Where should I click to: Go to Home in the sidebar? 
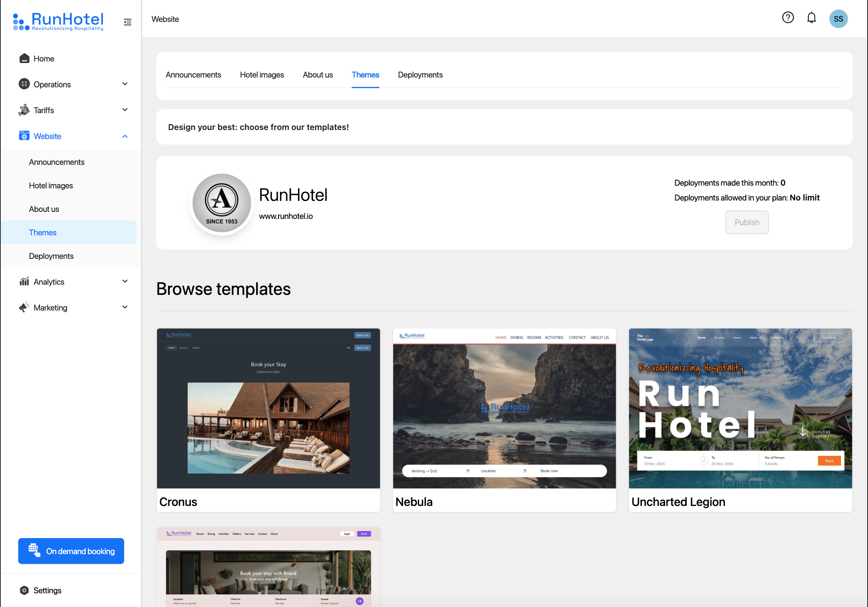(x=44, y=59)
